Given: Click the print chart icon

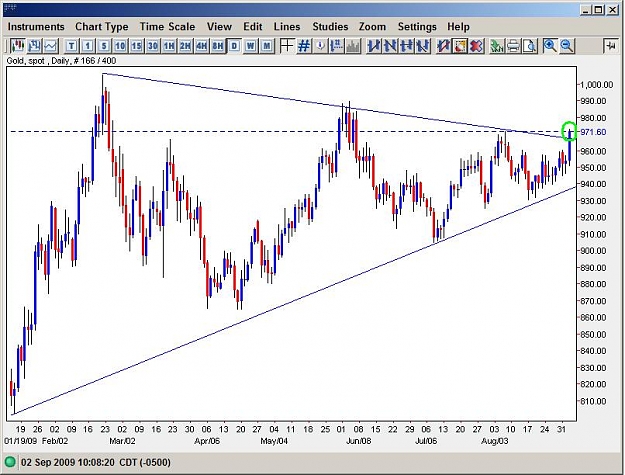Looking at the screenshot, I should (513, 46).
